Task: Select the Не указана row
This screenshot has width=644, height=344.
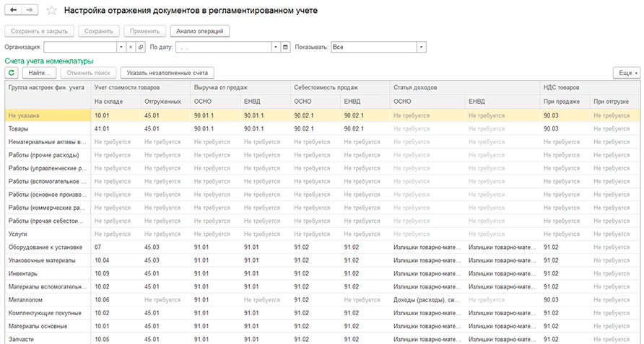Action: click(323, 116)
